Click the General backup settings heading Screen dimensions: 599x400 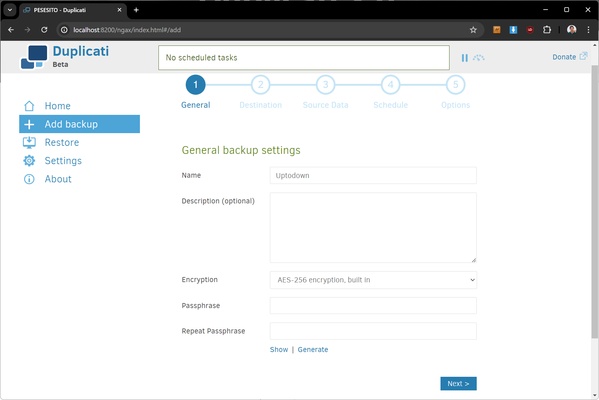click(x=241, y=150)
